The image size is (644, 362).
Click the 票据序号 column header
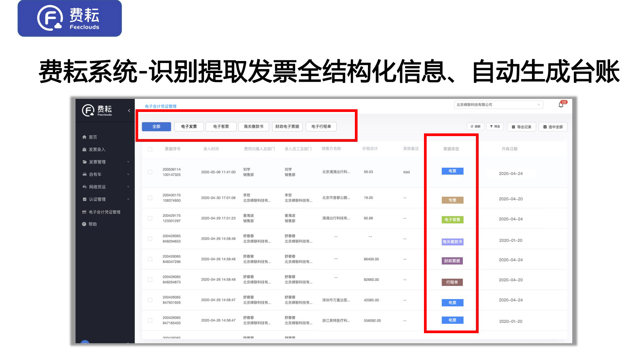point(172,149)
